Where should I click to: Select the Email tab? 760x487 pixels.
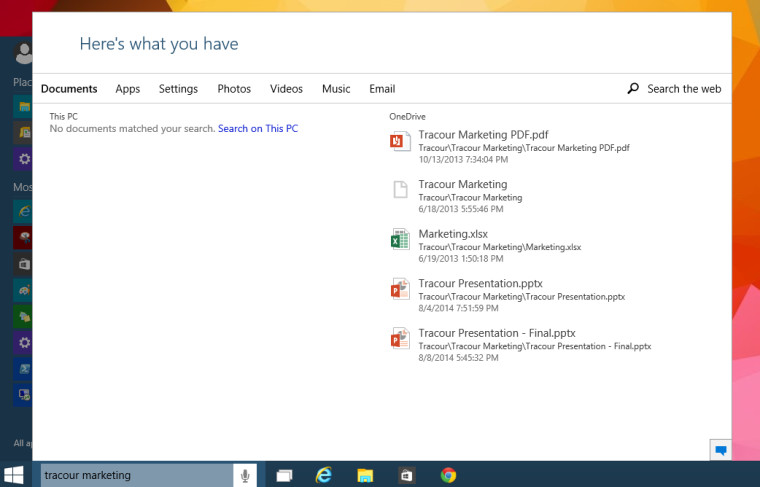[x=382, y=89]
